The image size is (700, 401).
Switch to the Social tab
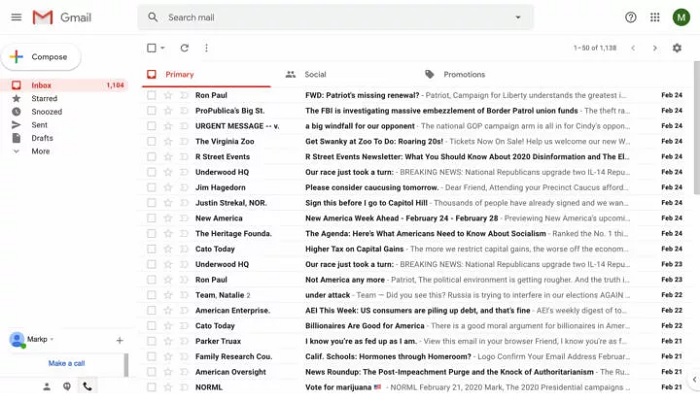(x=314, y=74)
